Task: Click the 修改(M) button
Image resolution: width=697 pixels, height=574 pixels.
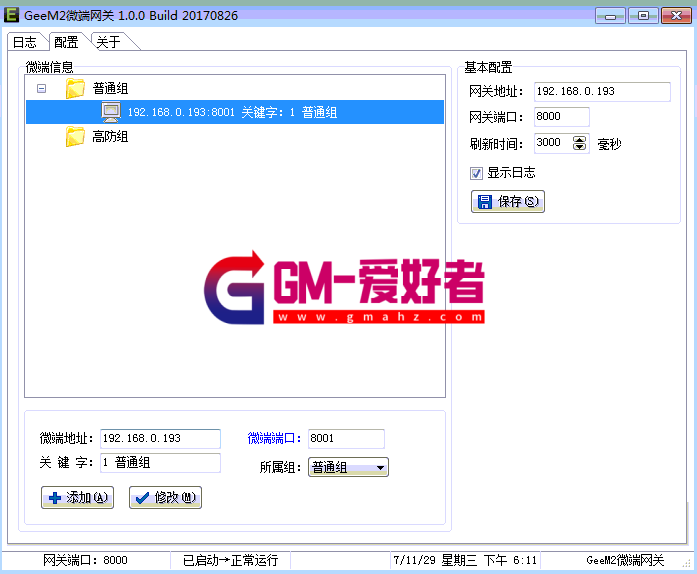Action: (x=165, y=498)
